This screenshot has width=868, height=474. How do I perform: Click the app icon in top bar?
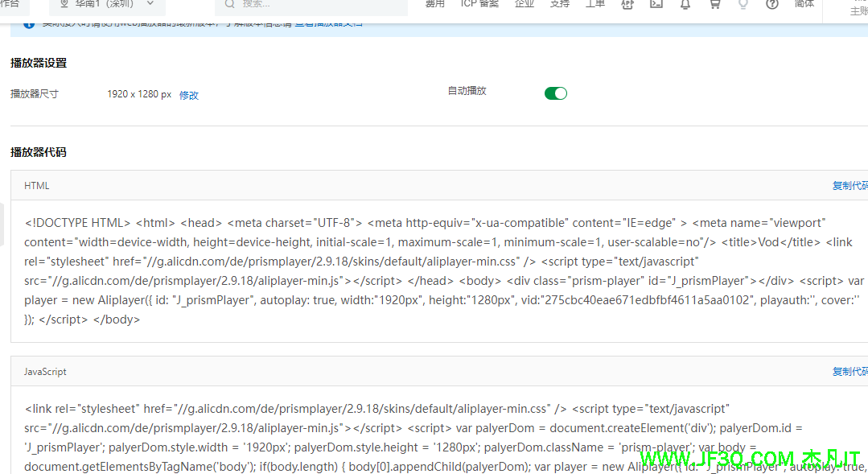[627, 4]
